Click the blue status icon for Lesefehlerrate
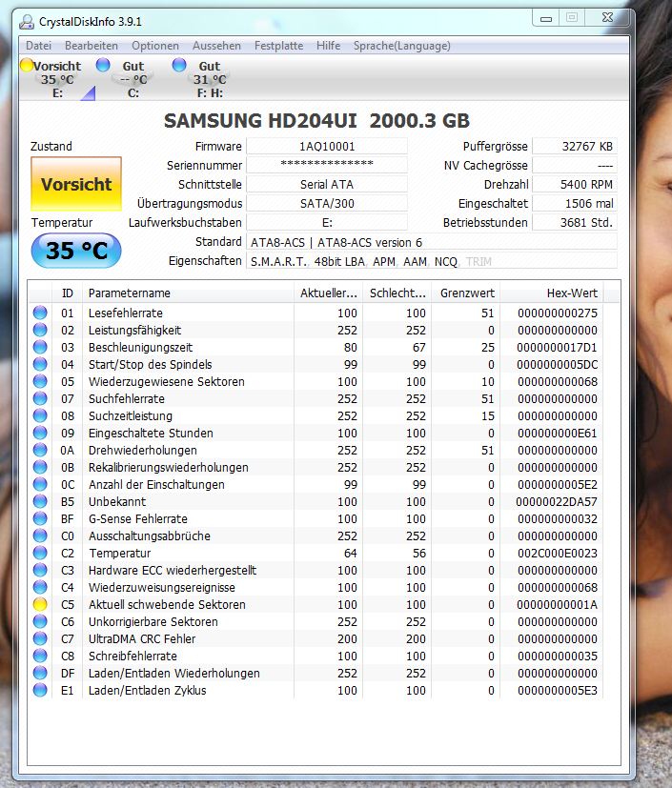 [40, 313]
